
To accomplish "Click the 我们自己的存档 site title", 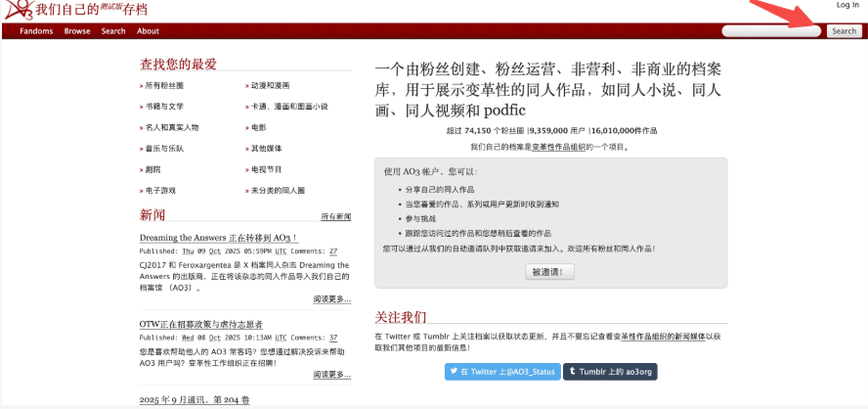I will (x=91, y=10).
